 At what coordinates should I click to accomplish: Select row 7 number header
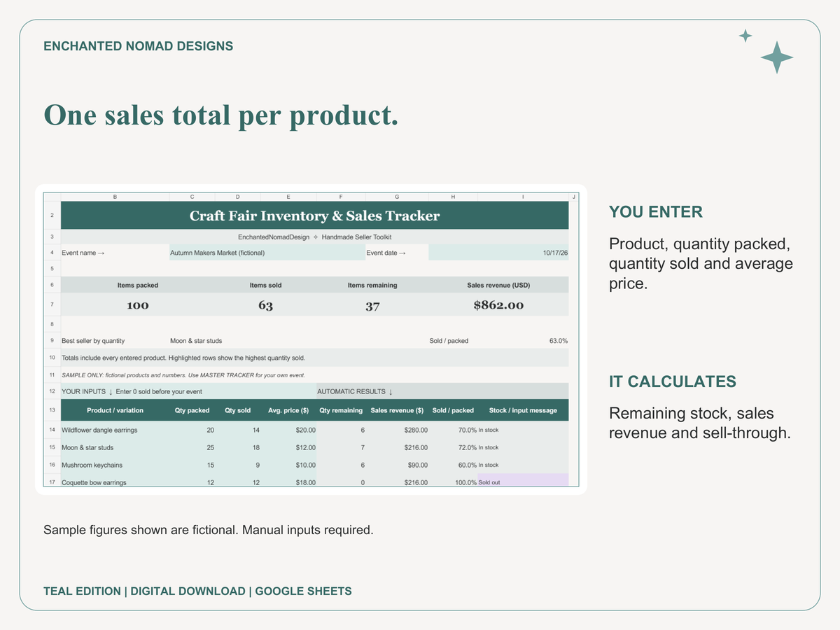(52, 305)
